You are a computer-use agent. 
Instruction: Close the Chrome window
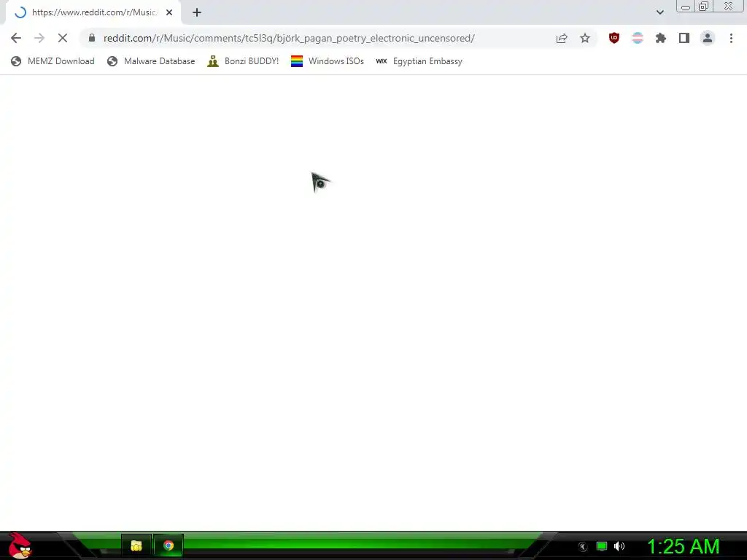point(729,7)
